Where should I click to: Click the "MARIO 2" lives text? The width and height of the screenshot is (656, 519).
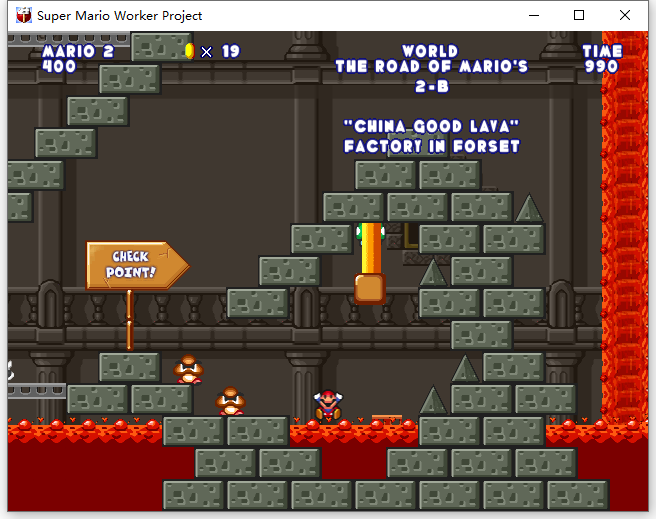[x=78, y=51]
